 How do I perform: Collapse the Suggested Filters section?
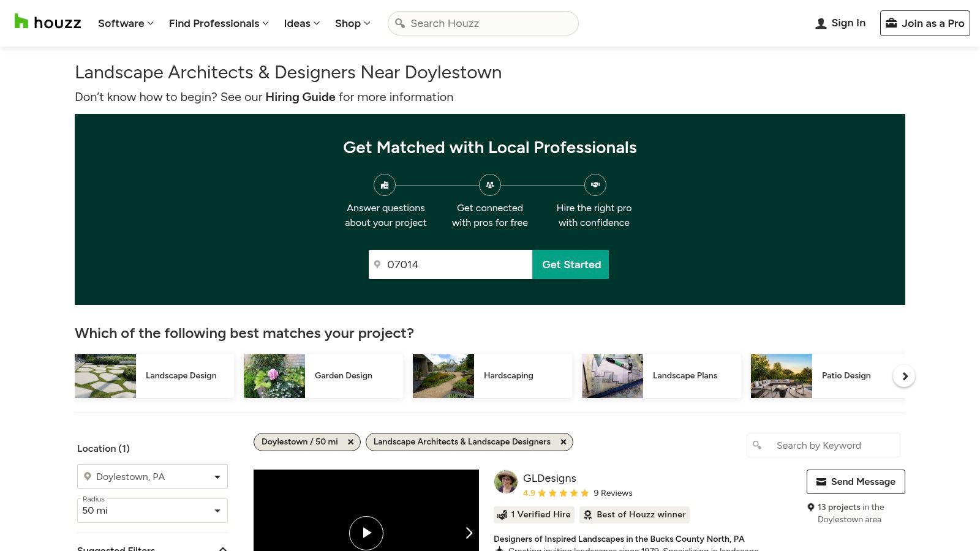click(x=223, y=549)
